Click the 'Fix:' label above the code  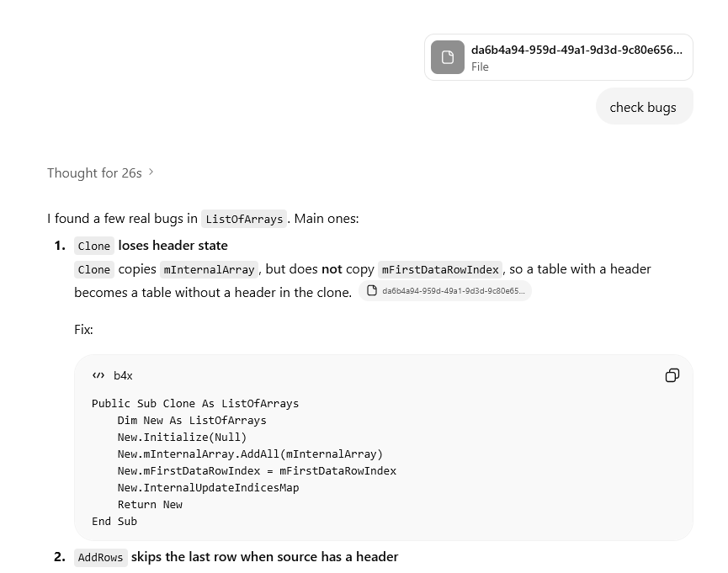[83, 330]
